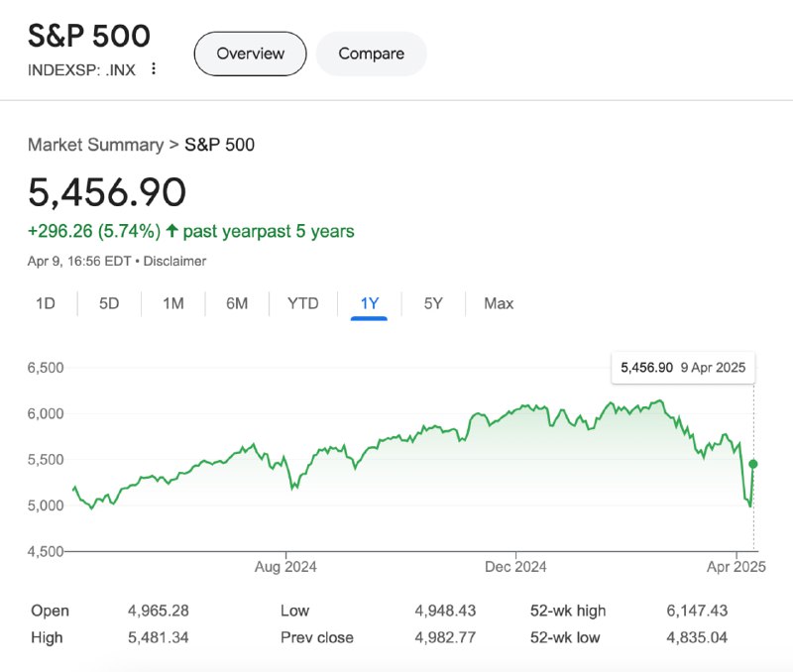Open the Disclaimer link
The image size is (793, 672).
click(x=174, y=261)
